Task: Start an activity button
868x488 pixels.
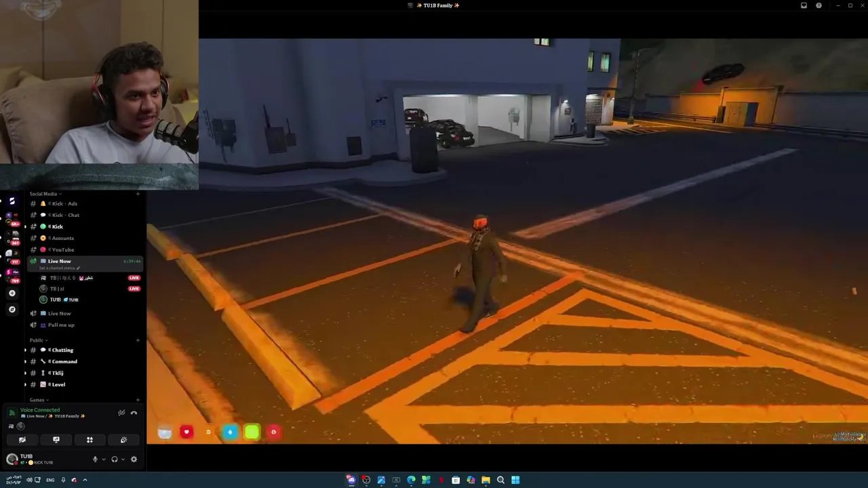Action: [x=90, y=440]
